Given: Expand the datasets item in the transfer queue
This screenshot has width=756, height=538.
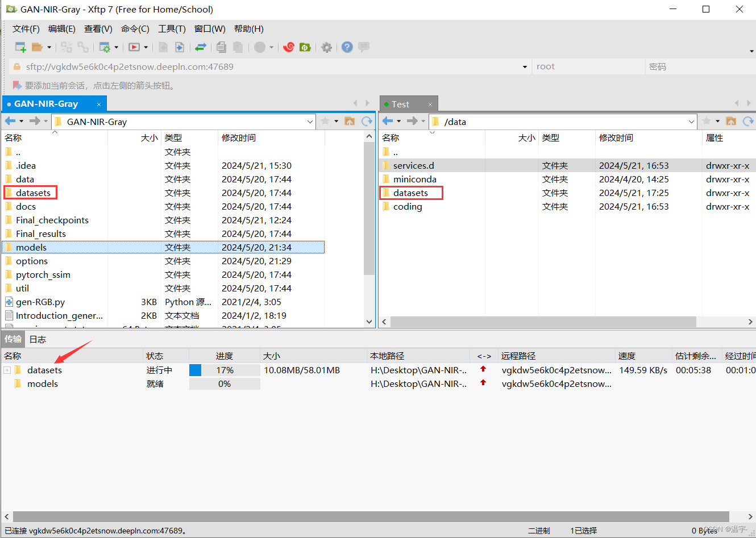Looking at the screenshot, I should pos(6,370).
